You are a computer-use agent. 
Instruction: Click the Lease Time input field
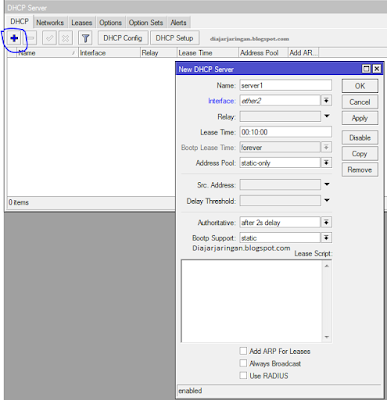pyautogui.click(x=286, y=132)
